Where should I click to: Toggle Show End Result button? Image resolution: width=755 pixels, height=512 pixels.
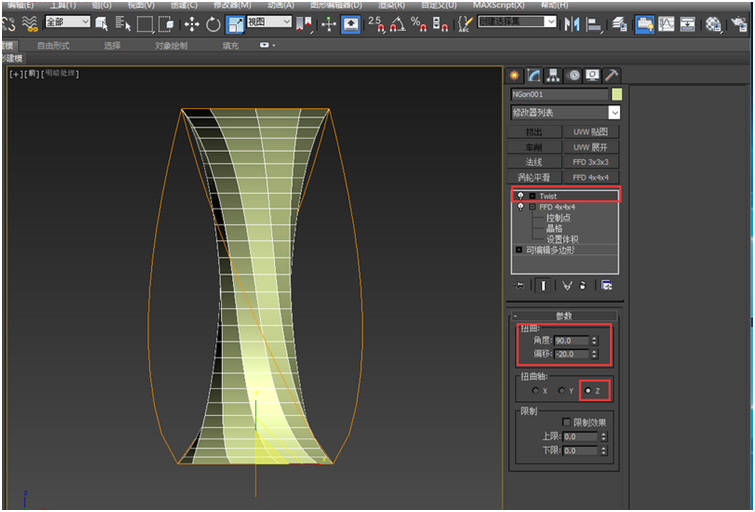pyautogui.click(x=543, y=286)
